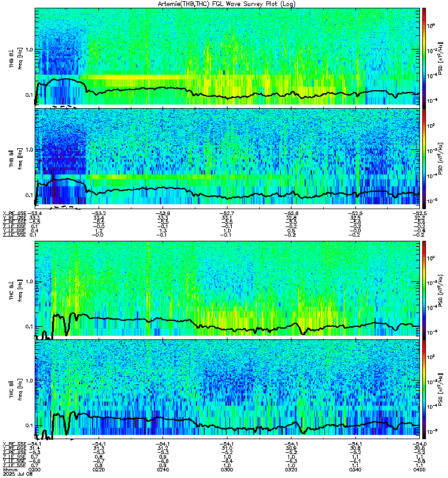Click the '0340' time tick label
This screenshot has width=448, height=478.
[x=355, y=470]
